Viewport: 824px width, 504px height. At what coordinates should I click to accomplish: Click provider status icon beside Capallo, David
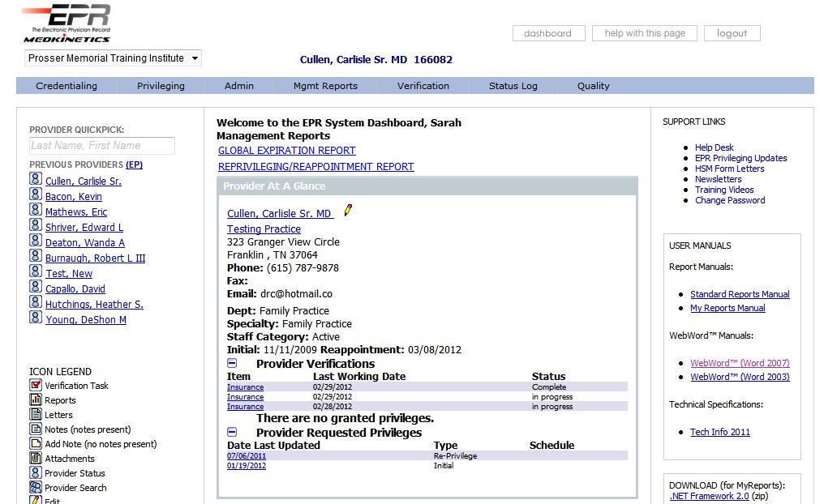point(35,287)
